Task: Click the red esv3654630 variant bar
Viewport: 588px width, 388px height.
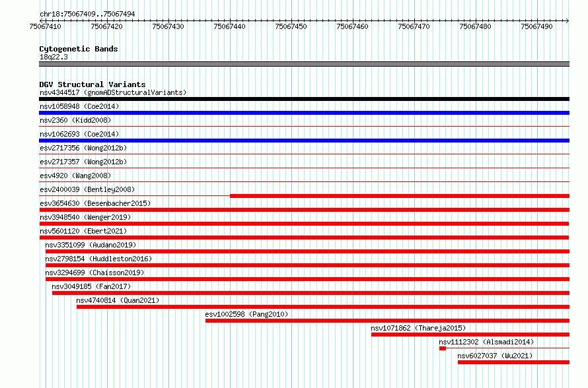Action: coord(304,210)
